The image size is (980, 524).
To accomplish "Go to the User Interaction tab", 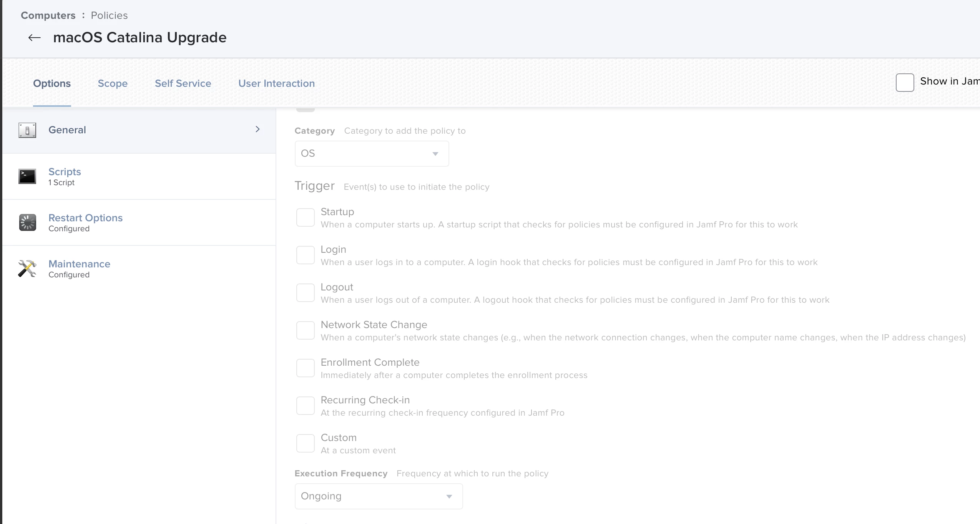I will (x=276, y=83).
